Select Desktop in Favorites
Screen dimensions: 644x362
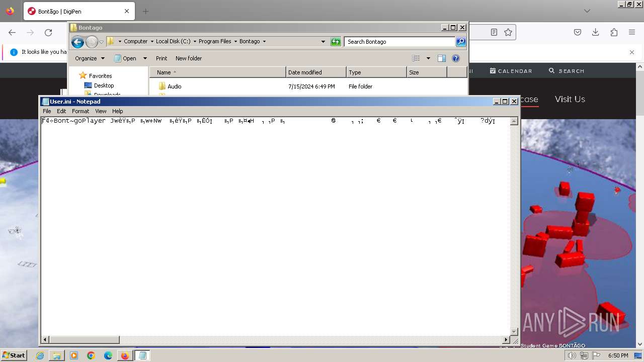pyautogui.click(x=104, y=85)
